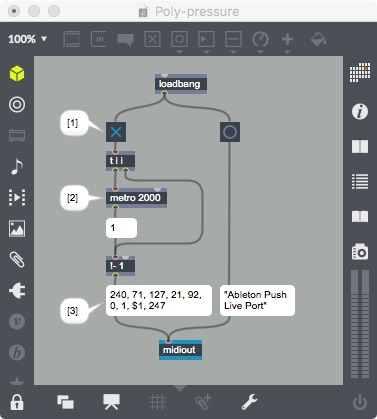Select the metro 2000 object

tap(136, 198)
